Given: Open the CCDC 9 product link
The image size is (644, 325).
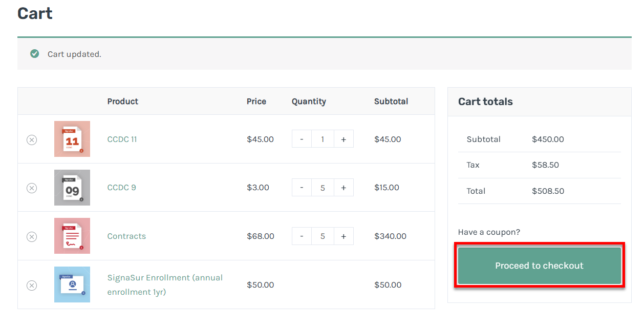Looking at the screenshot, I should pyautogui.click(x=121, y=188).
